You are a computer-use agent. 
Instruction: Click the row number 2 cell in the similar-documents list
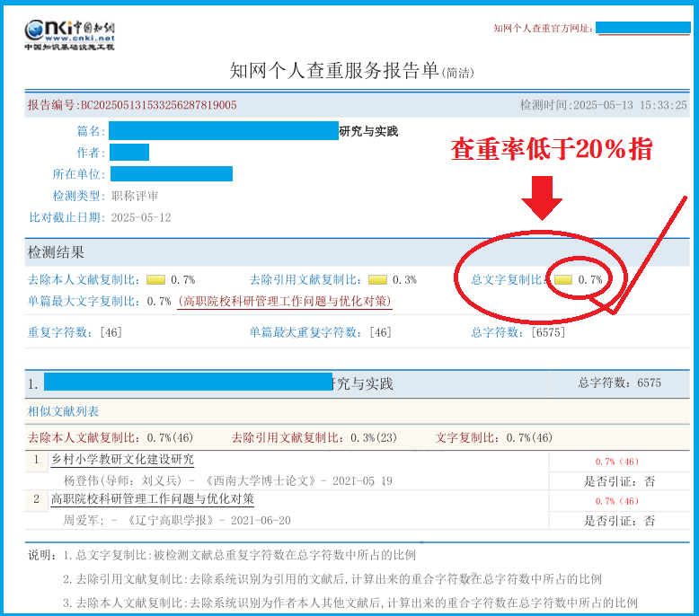[36, 499]
